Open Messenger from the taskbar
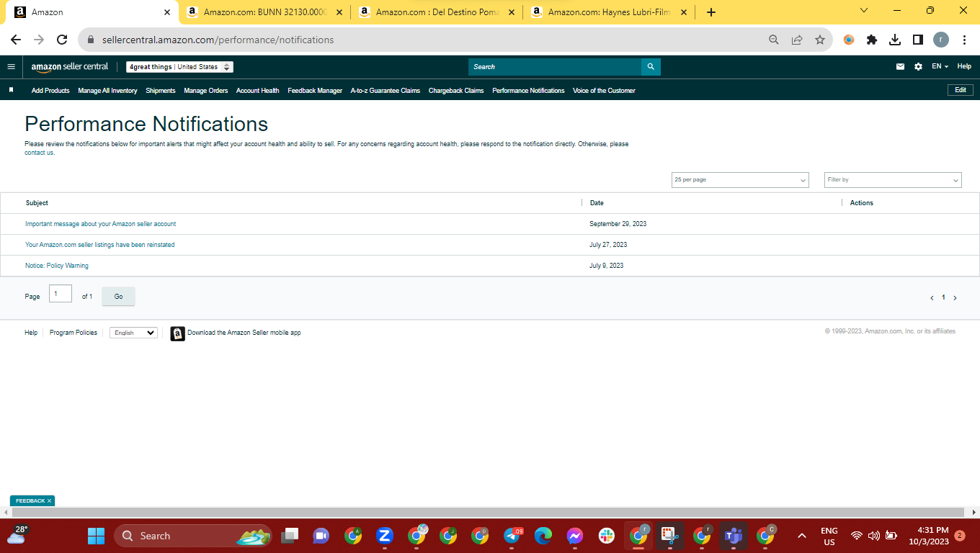The image size is (980, 553). click(574, 536)
